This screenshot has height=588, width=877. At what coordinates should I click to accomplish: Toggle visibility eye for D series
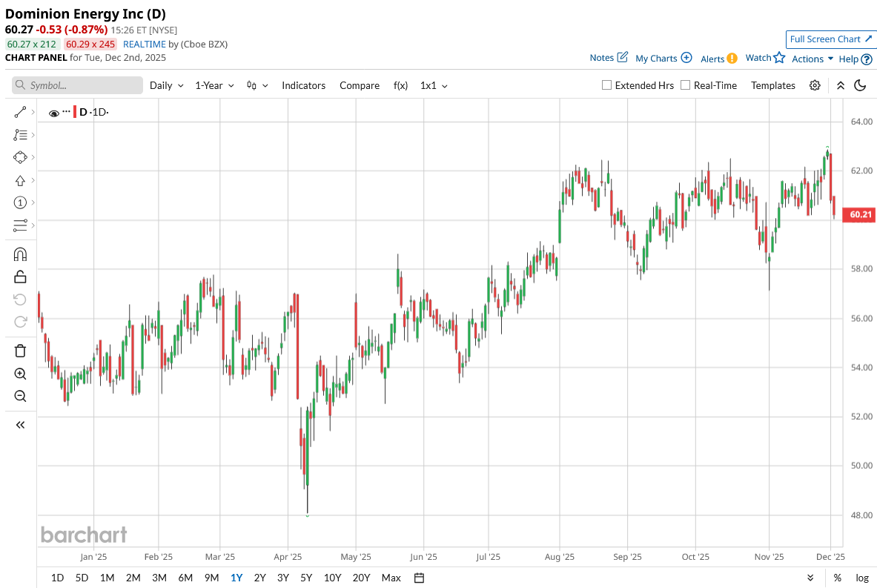(x=53, y=113)
